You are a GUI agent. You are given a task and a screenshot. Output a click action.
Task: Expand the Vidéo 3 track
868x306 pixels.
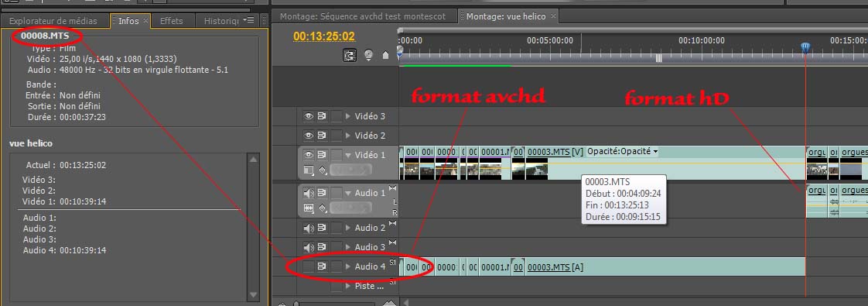coord(348,116)
